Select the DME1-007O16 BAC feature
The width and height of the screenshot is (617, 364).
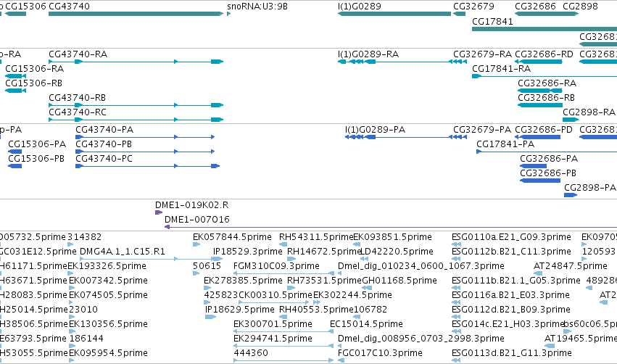[x=390, y=227]
